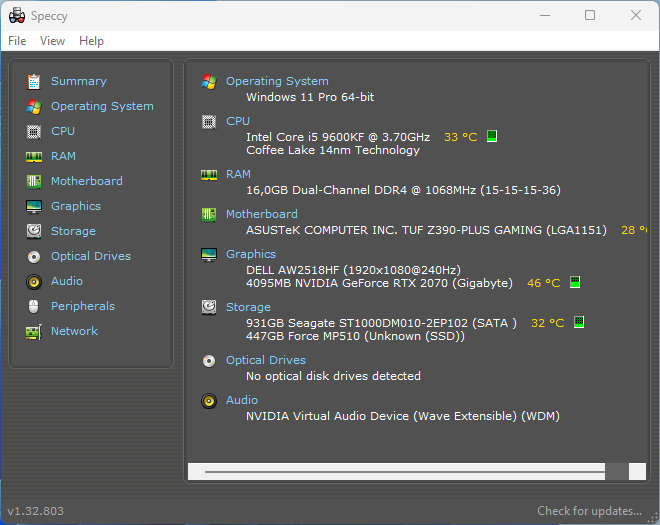Click the green Seagate drive temperature icon

click(579, 322)
